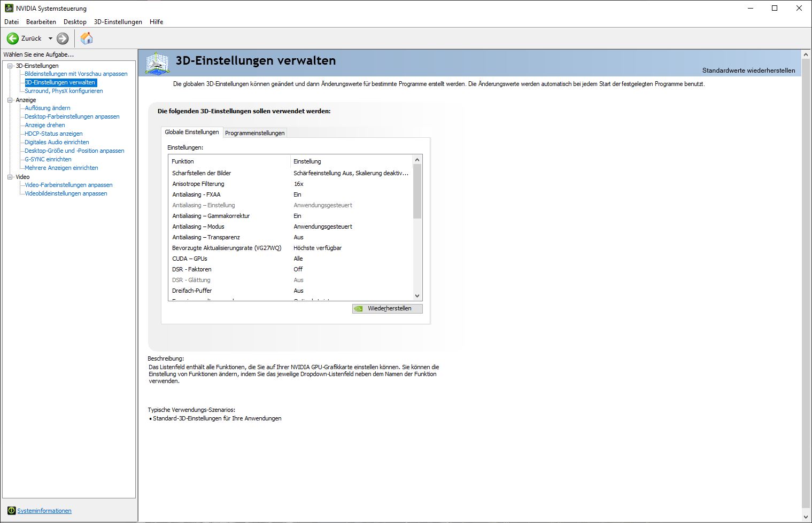Viewport: 812px width, 523px height.
Task: Click the settings list scroll-up arrow
Action: (417, 160)
